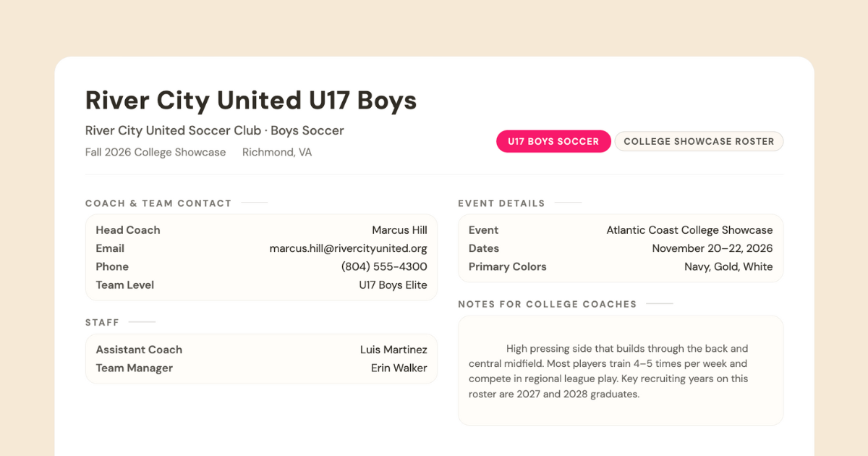The image size is (868, 456).
Task: Click the Notes for College Coaches header
Action: [548, 304]
